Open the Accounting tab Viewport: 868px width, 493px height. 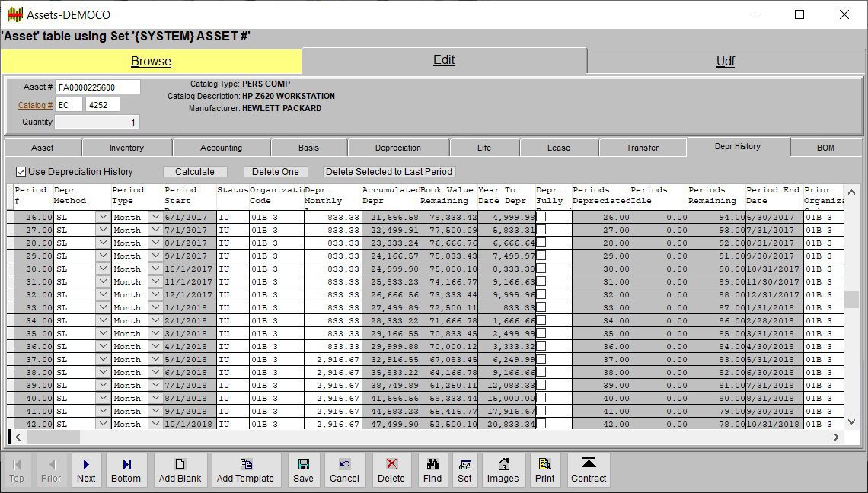click(221, 148)
